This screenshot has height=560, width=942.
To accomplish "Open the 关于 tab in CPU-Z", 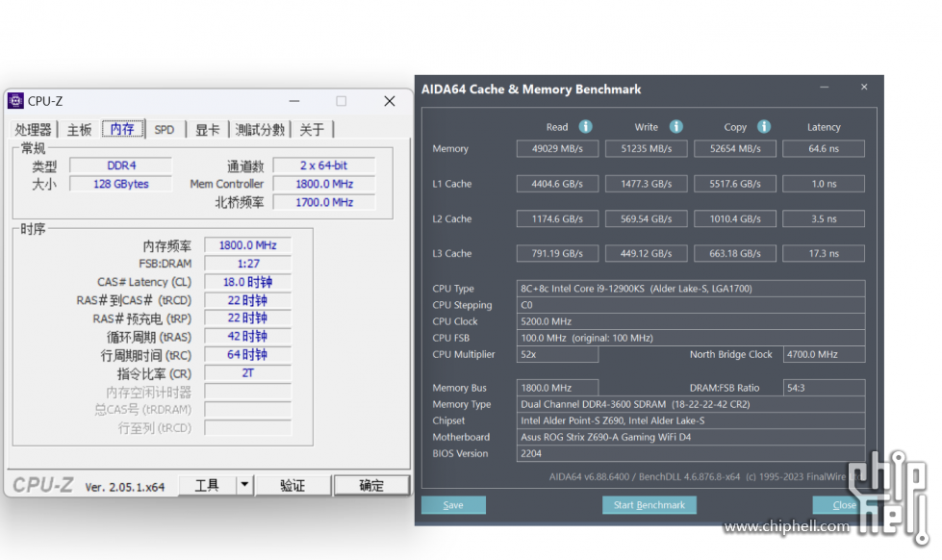I will (311, 129).
